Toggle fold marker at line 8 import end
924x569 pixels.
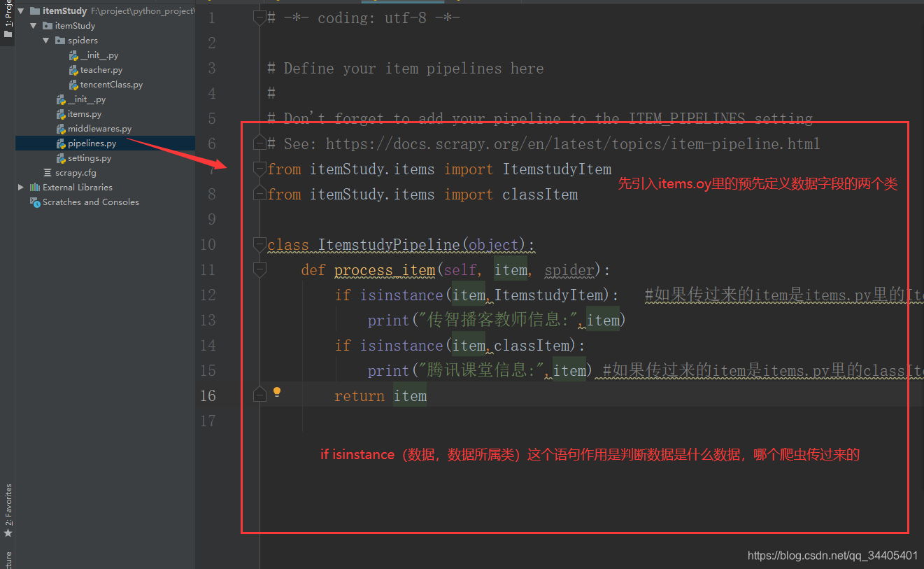(x=260, y=194)
